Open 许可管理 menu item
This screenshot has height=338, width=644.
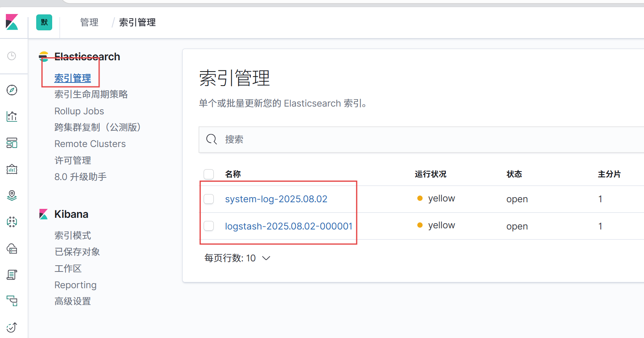click(73, 160)
